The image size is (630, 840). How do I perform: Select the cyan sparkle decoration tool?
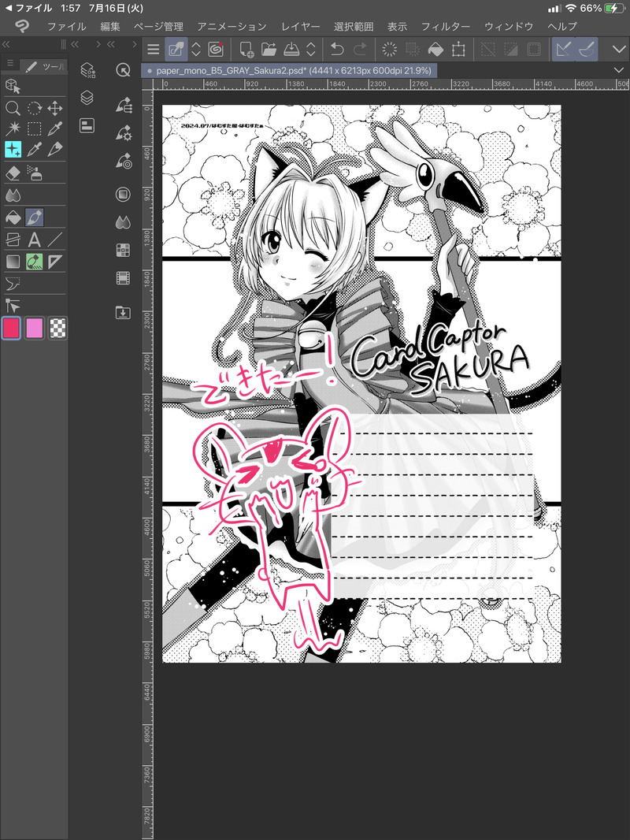click(x=13, y=149)
